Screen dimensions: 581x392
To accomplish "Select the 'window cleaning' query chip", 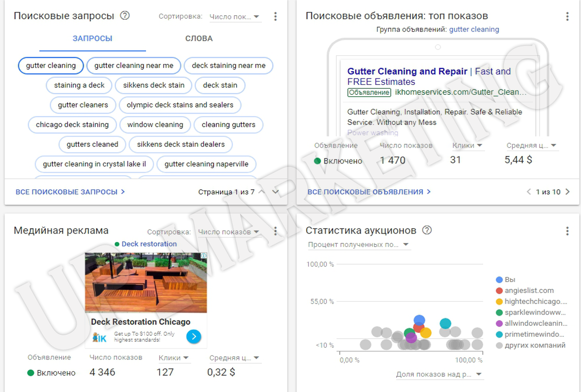I will coord(155,125).
